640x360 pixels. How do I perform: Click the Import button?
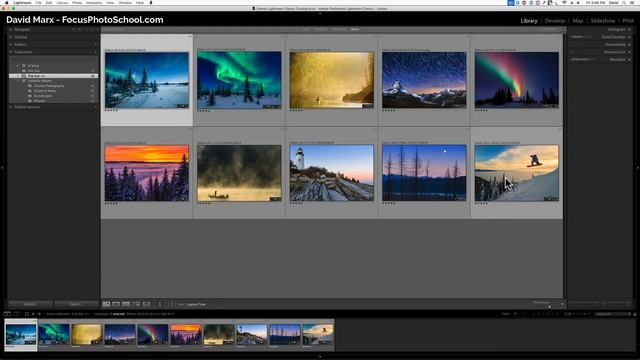30,304
